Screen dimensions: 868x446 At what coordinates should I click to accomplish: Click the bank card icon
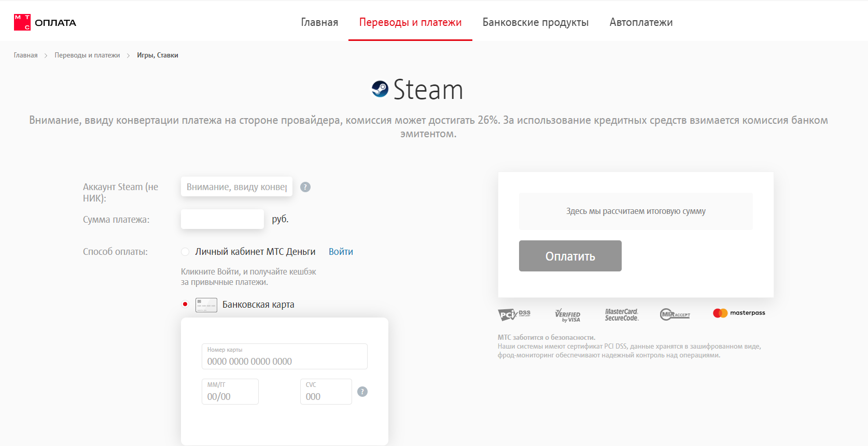[206, 305]
